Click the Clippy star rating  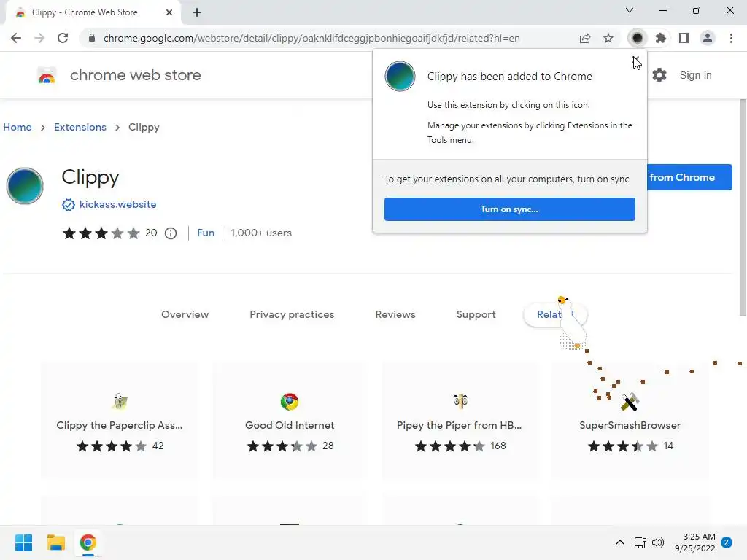tap(101, 233)
